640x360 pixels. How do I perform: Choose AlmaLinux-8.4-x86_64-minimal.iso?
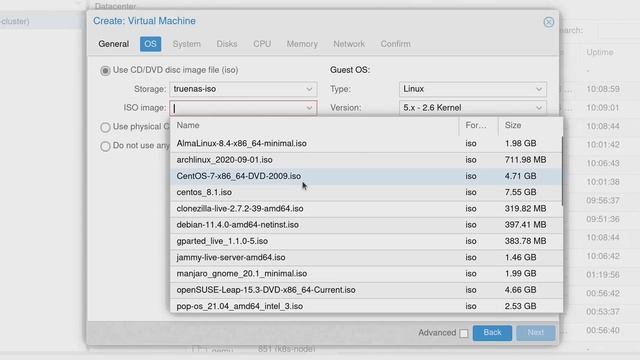[x=366, y=144]
